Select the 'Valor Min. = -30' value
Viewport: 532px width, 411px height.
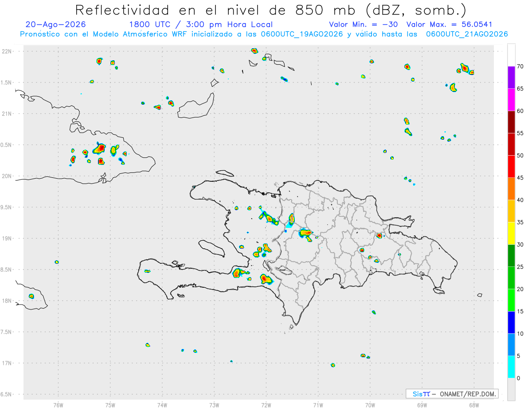364,24
